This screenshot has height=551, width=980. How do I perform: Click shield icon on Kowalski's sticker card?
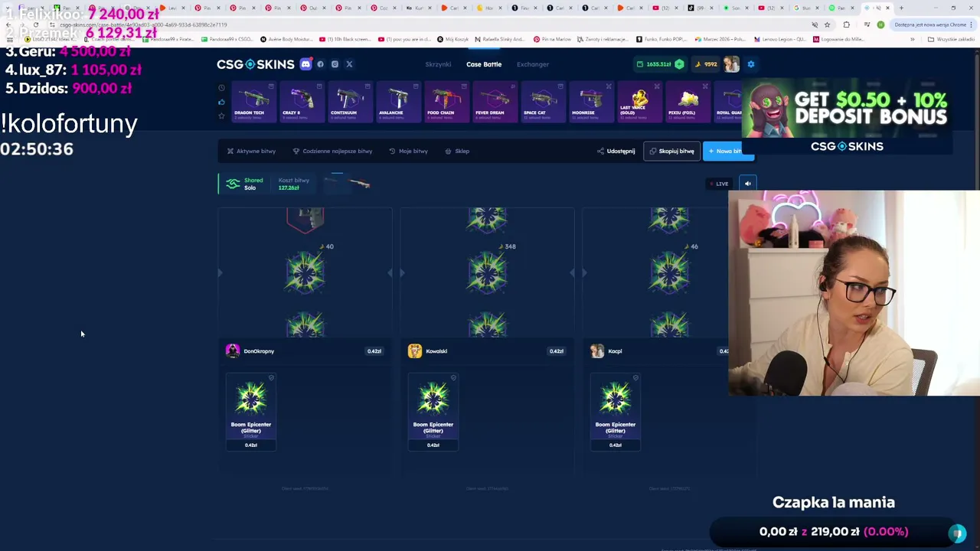tap(453, 378)
